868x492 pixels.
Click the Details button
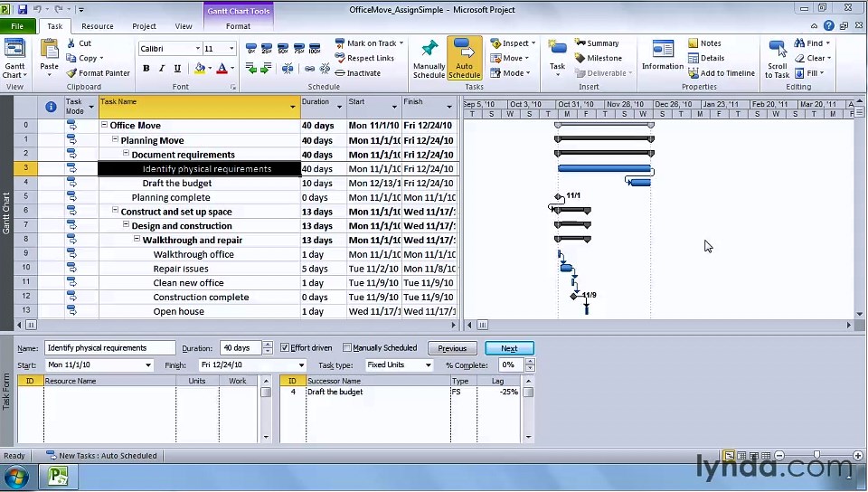click(x=706, y=58)
